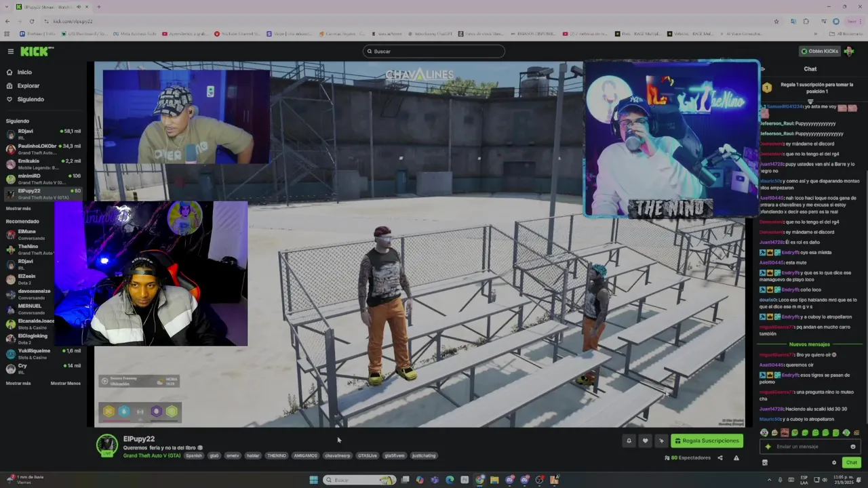
Task: Expand recommended list with Mostrar más
Action: [x=18, y=383]
